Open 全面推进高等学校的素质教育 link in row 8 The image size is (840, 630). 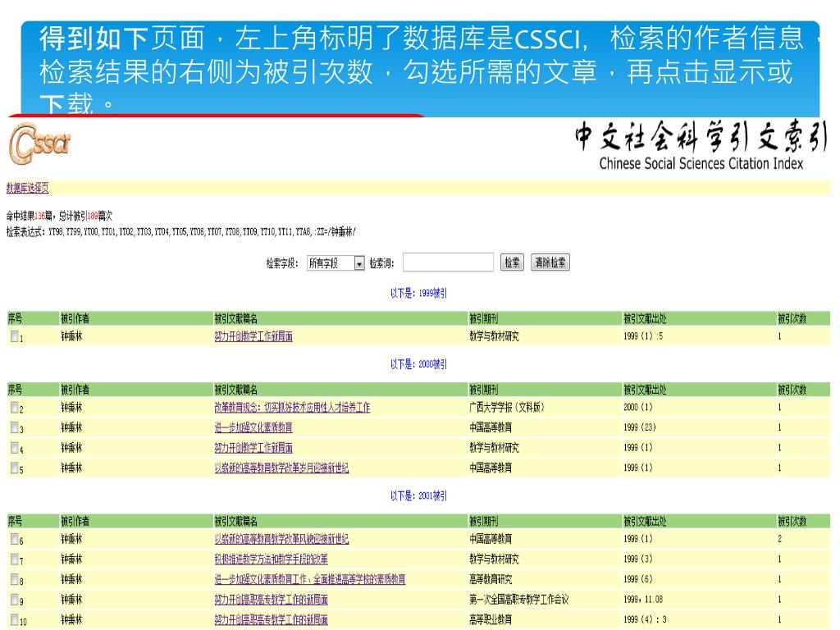(309, 580)
